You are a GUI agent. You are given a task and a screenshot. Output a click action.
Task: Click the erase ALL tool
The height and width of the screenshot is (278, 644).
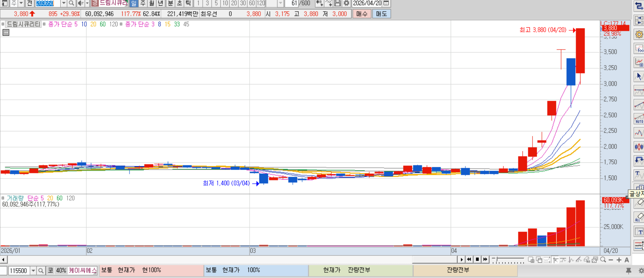639,217
